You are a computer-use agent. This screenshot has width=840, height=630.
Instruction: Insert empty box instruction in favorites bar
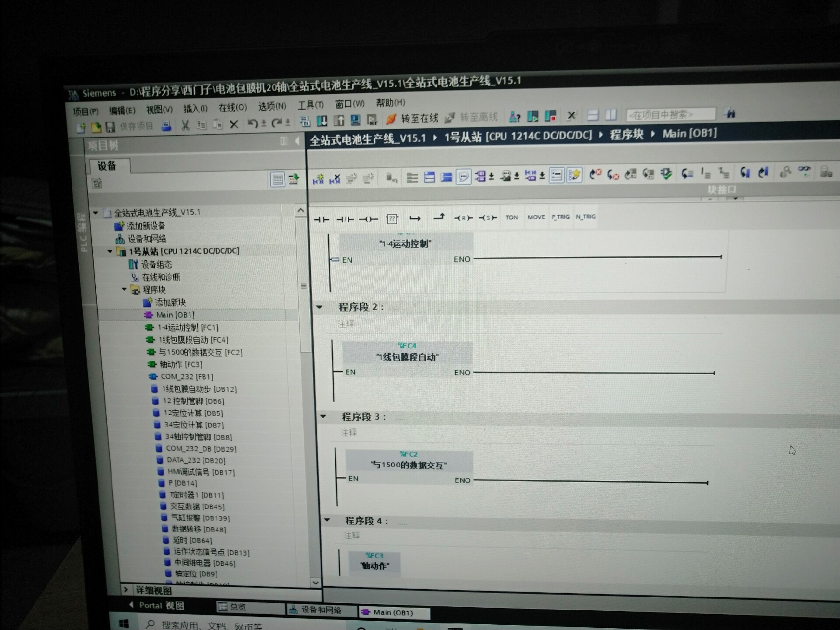point(392,219)
